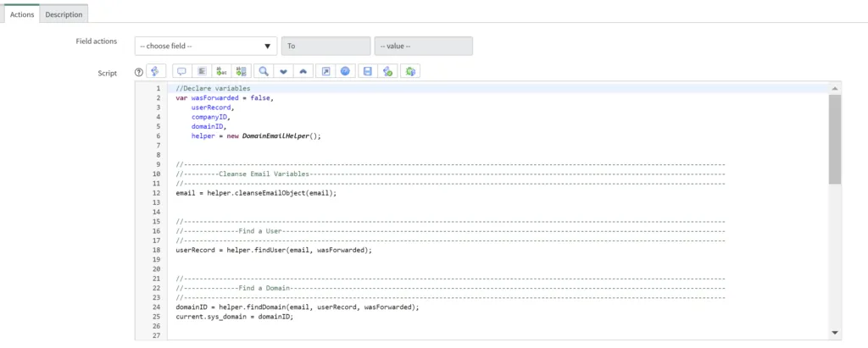
Task: Click the format code icon
Action: 201,72
